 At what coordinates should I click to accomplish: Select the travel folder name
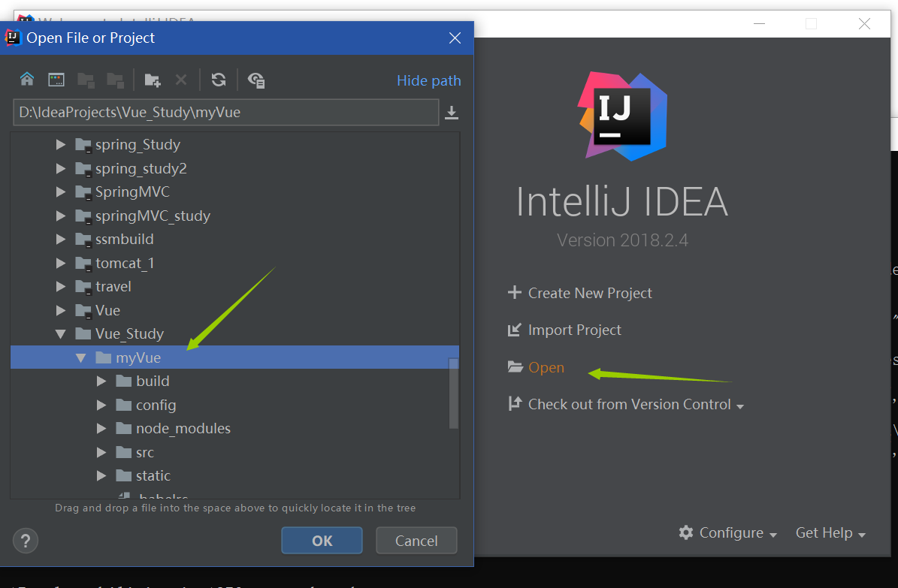coord(113,286)
